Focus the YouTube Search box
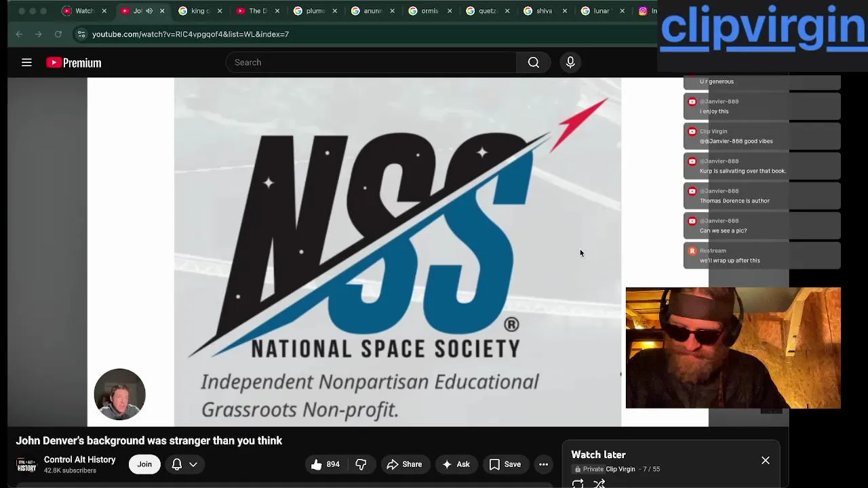This screenshot has height=488, width=868. pyautogui.click(x=371, y=62)
